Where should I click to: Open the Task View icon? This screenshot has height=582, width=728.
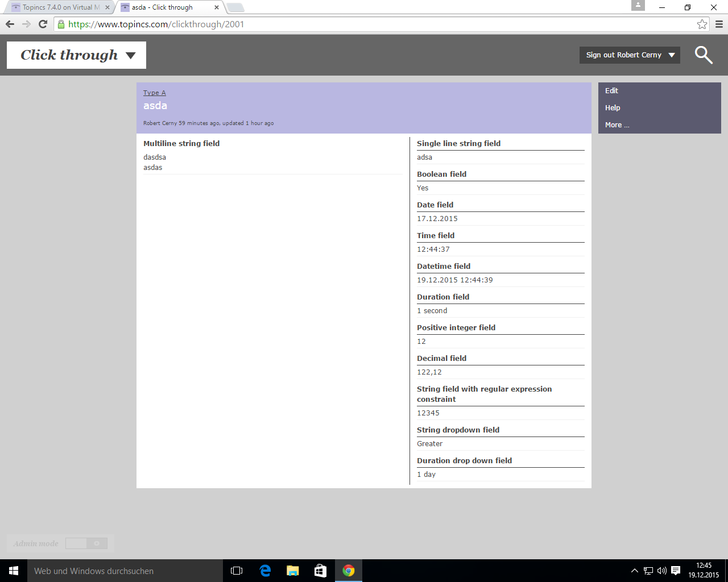[x=237, y=571]
